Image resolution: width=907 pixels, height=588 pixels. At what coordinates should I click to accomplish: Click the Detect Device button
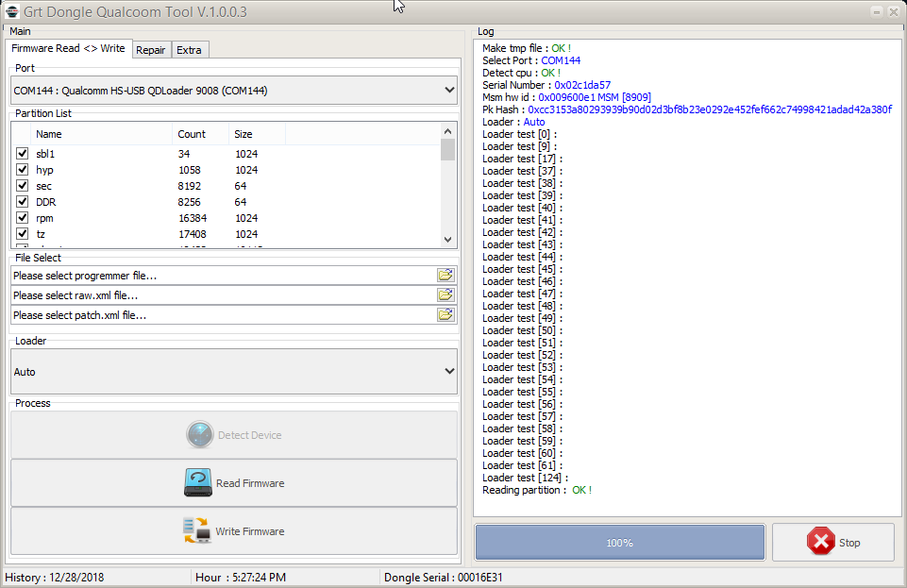[x=234, y=435]
